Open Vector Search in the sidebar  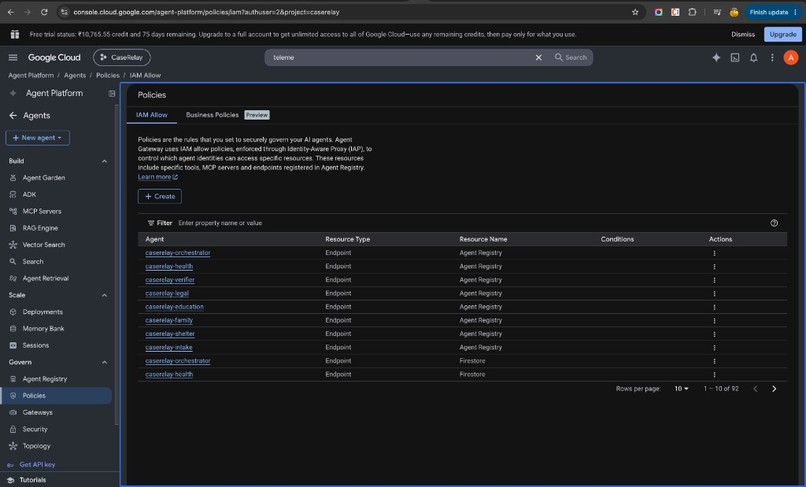(x=44, y=245)
